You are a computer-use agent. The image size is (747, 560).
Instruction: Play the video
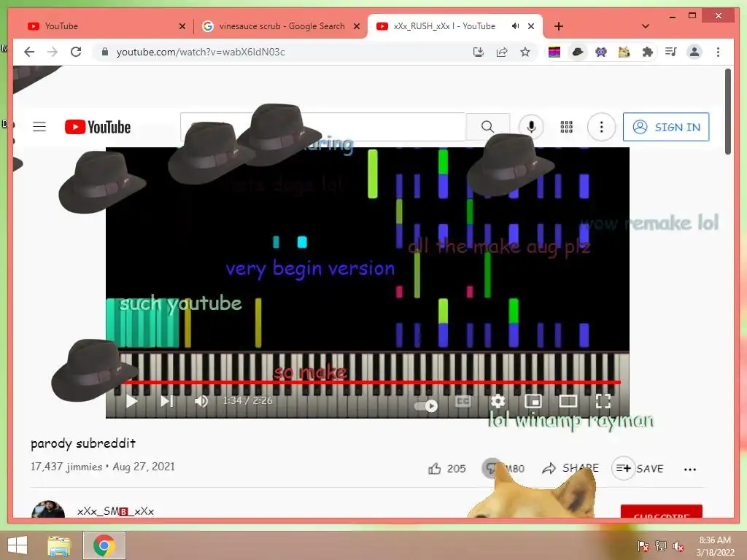(x=132, y=401)
